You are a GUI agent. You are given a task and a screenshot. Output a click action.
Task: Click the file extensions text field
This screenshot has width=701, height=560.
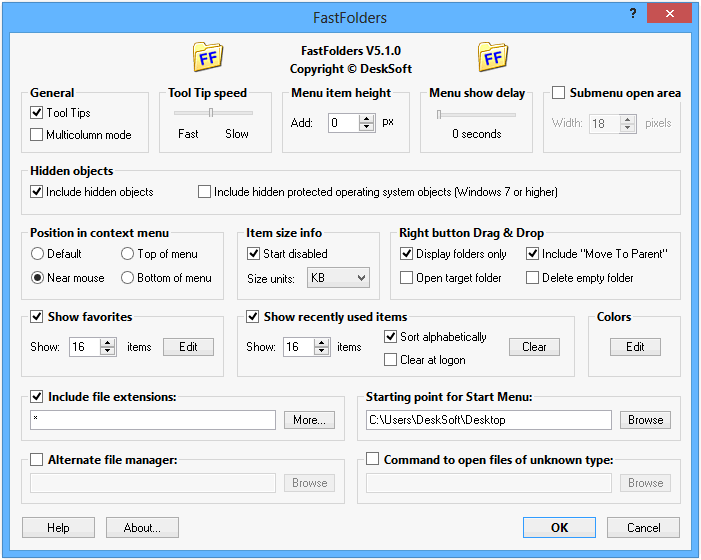[153, 420]
